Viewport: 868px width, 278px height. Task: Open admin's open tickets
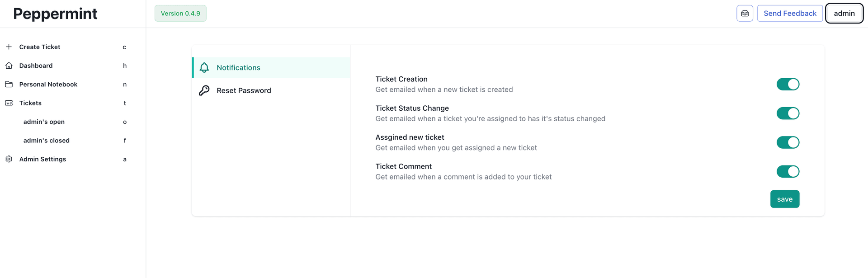[44, 122]
